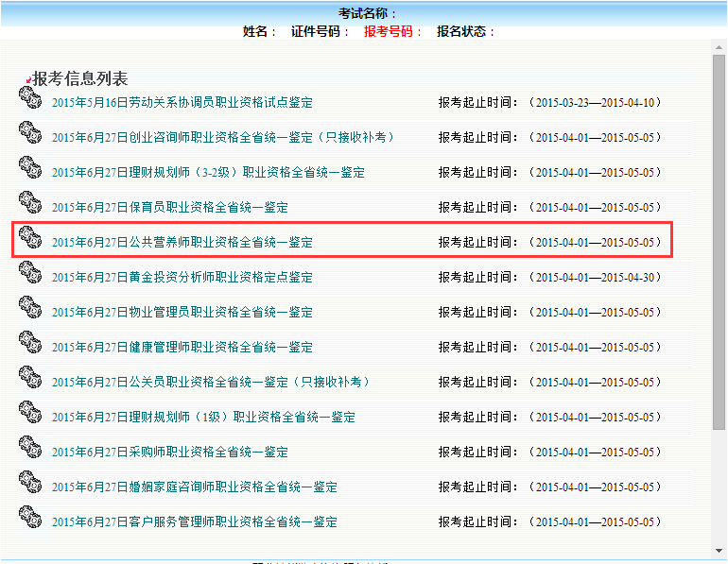
Task: Open 公关员职业资格全省统一鉴定（只接收补考） link
Action: point(211,383)
